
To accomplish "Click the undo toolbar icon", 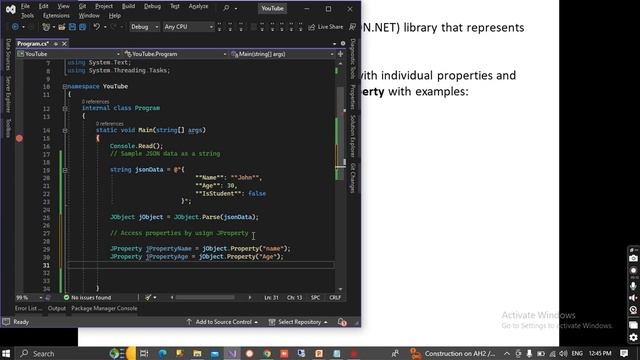I will point(96,27).
